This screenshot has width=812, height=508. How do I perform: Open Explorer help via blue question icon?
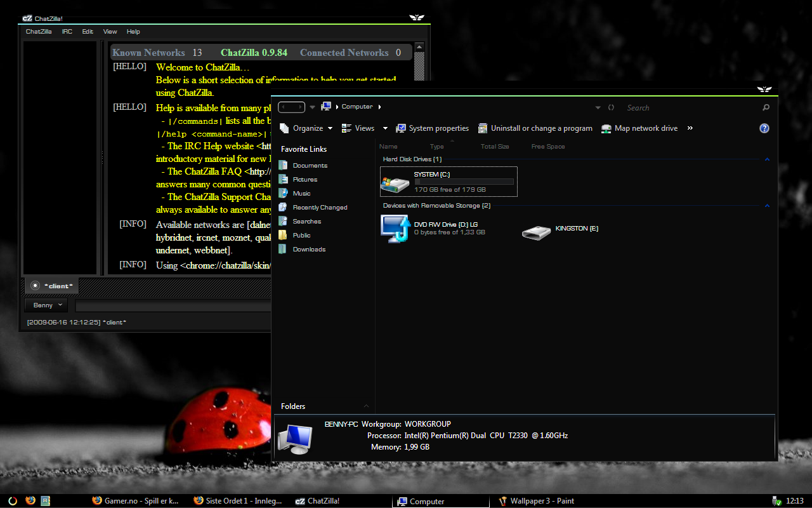[x=764, y=128]
